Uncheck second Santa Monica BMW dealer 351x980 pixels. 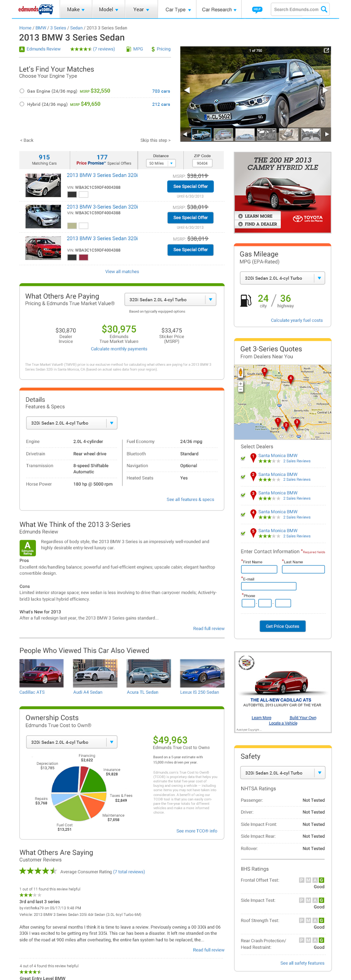pos(243,477)
